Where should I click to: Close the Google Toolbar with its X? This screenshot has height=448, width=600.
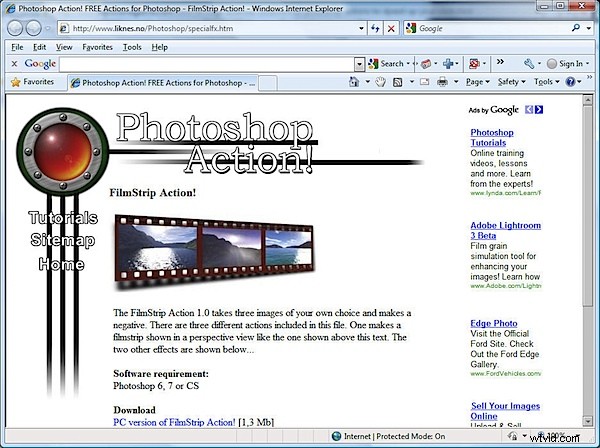(13, 63)
